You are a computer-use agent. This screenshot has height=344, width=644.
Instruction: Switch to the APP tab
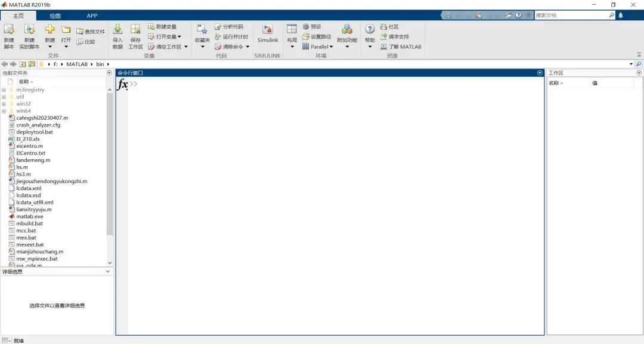point(92,16)
